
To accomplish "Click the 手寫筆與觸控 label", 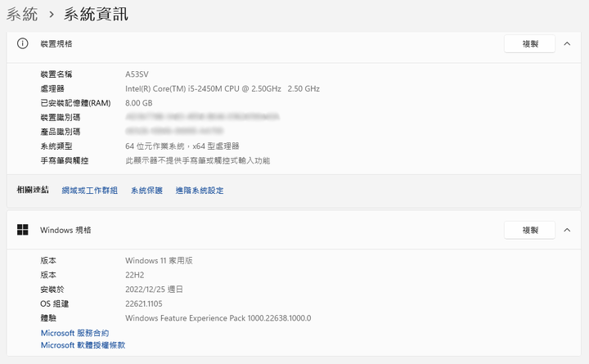I will click(65, 161).
